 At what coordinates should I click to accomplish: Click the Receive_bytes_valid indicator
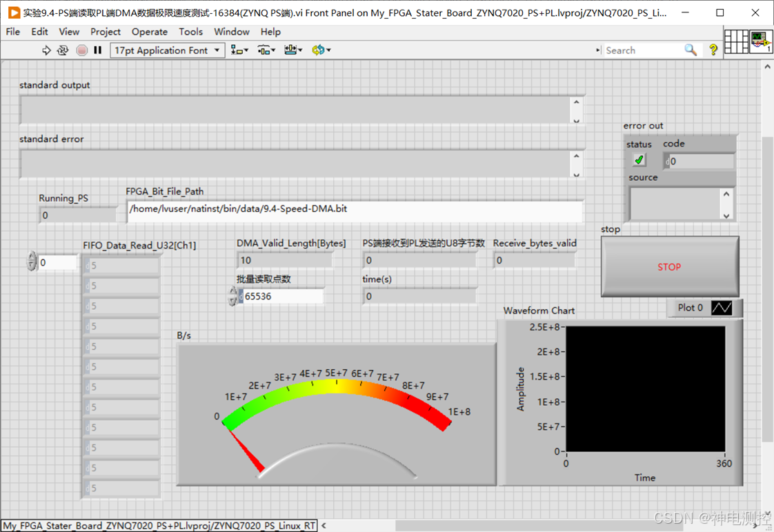coord(534,260)
